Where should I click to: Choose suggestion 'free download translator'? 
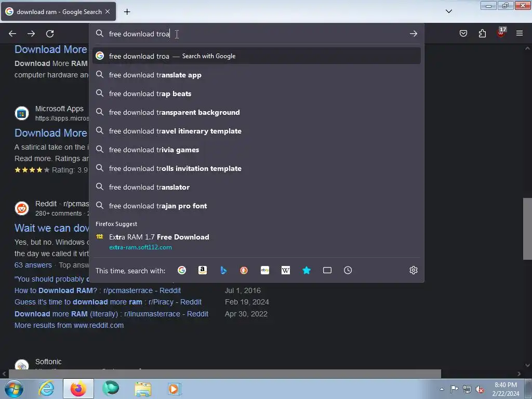pos(257,187)
